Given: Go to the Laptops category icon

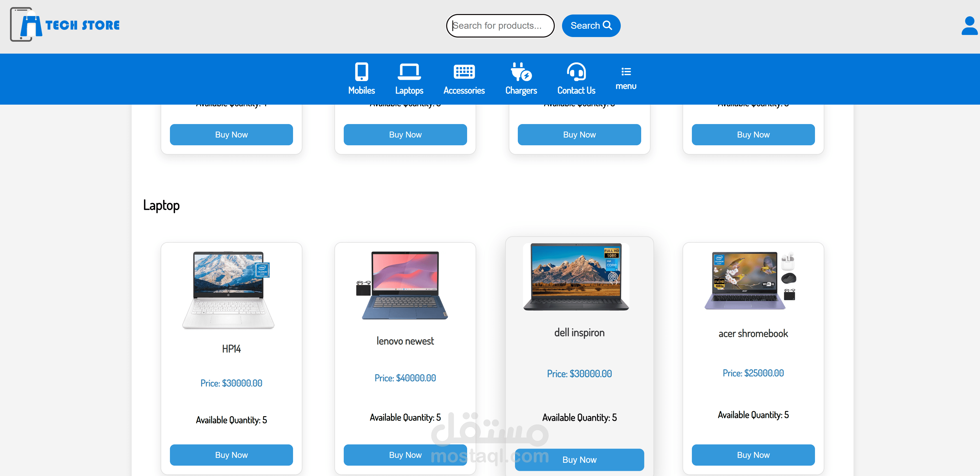Looking at the screenshot, I should click(x=409, y=71).
